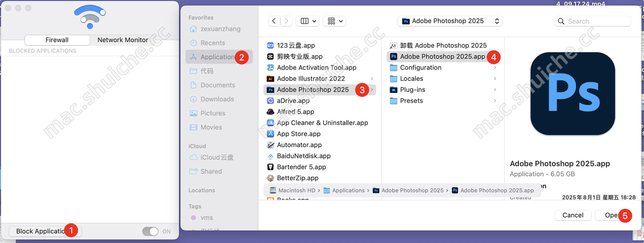The height and width of the screenshot is (243, 644).
Task: Click Macintosh HD in the path bar
Action: point(292,190)
